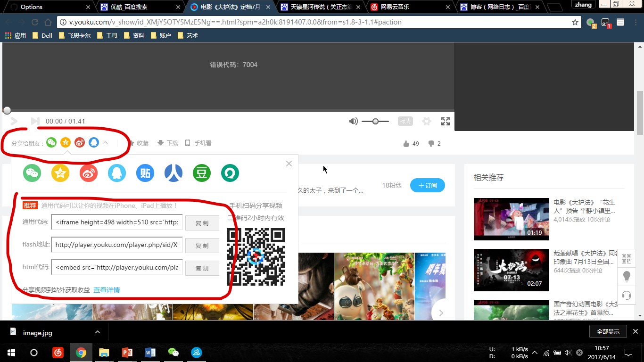Click the large QQ penguin share icon
Screen dimensions: 644x362
(117, 173)
